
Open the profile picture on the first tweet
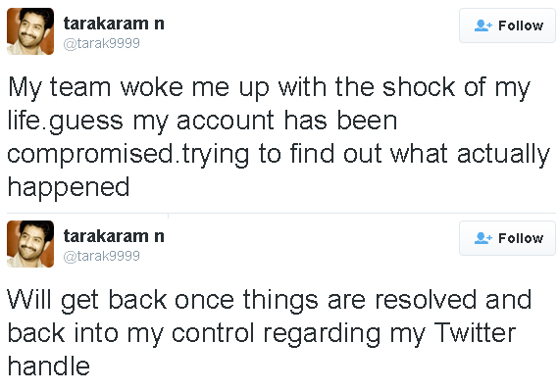point(30,31)
